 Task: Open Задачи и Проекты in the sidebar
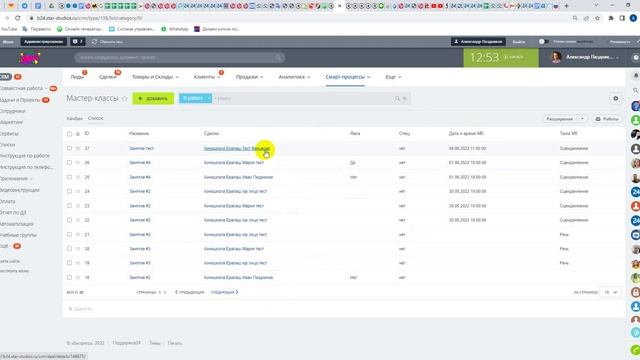[x=20, y=100]
